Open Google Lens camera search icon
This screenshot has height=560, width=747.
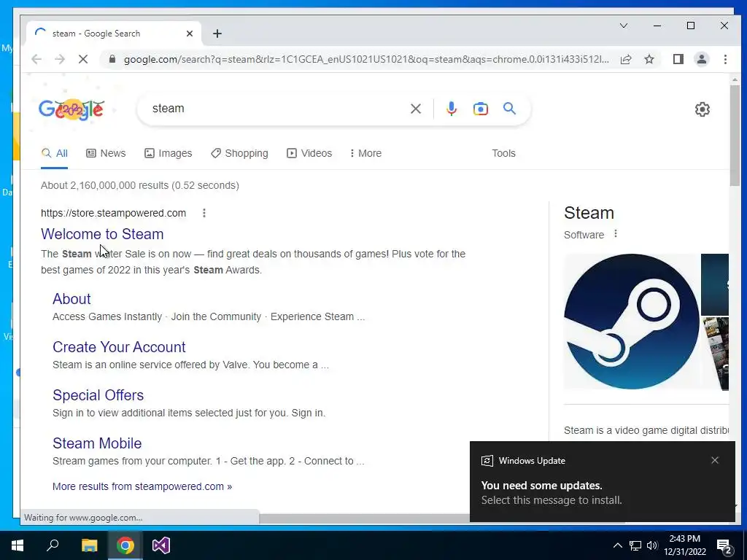[x=480, y=109]
